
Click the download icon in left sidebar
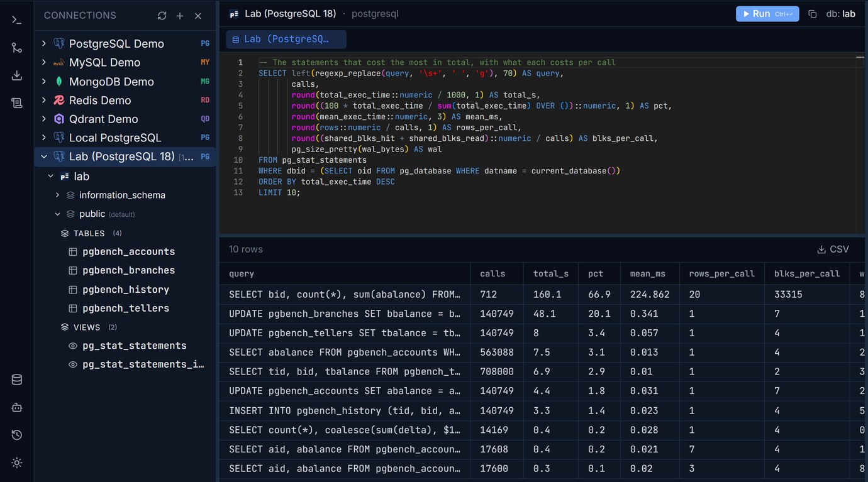coord(17,75)
